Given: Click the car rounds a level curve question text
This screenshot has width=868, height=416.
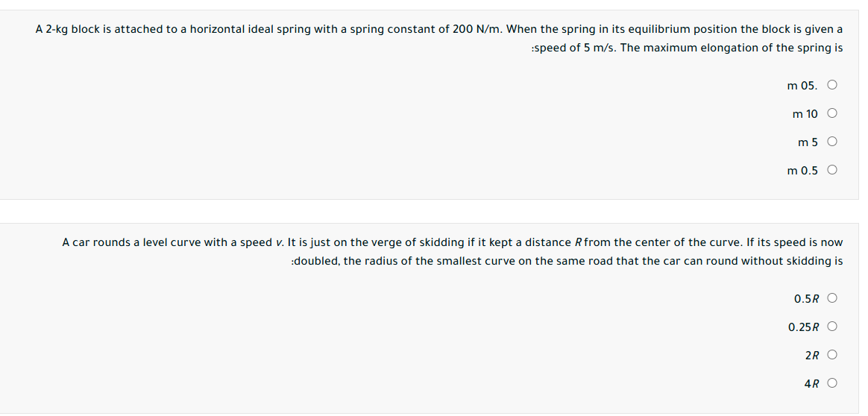Looking at the screenshot, I should pos(452,242).
